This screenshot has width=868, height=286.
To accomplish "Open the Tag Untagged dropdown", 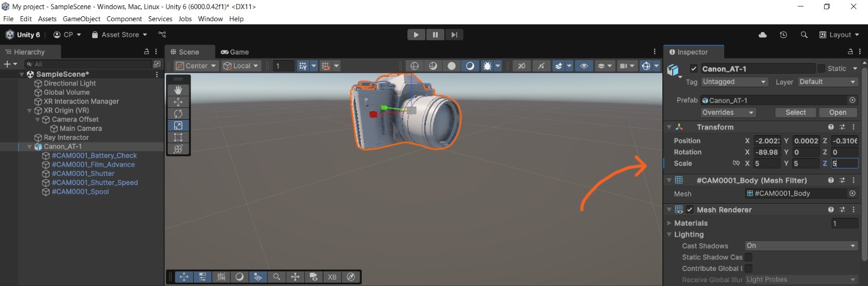I will pos(734,82).
